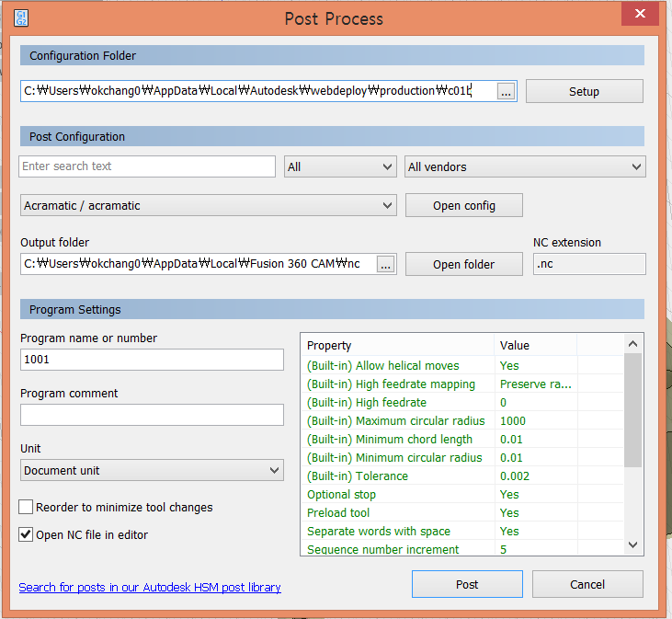Click the property list scrollbar thumb

(633, 410)
